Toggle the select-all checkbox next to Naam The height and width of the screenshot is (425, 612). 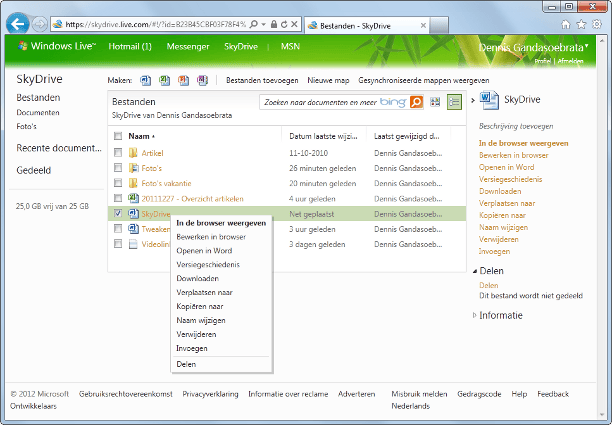coord(118,136)
